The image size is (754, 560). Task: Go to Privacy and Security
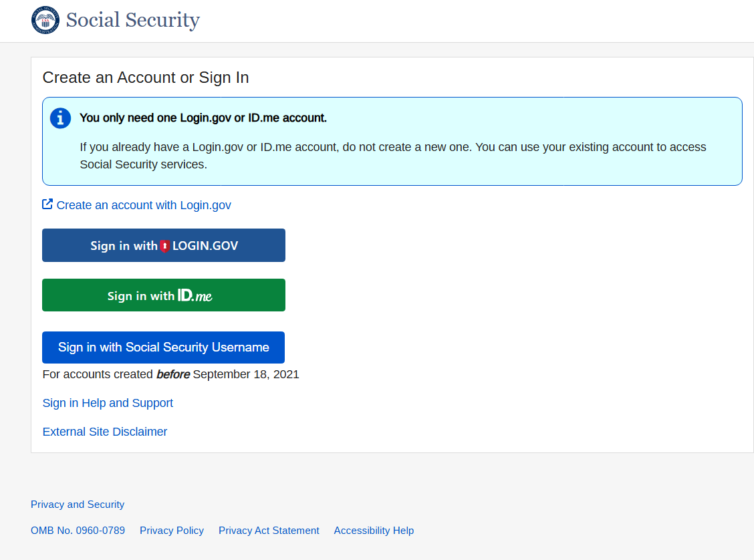78,505
